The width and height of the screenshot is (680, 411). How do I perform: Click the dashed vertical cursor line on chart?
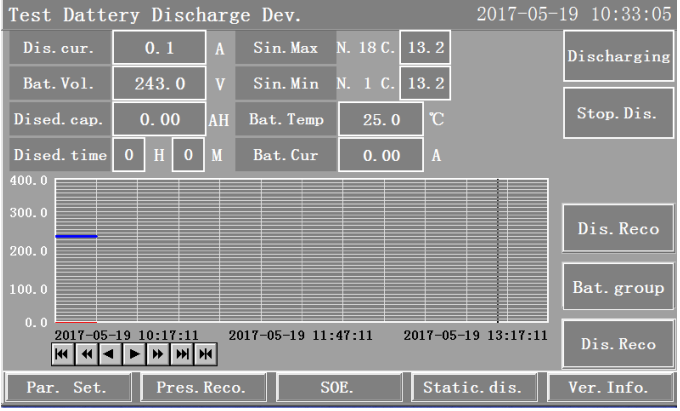tap(498, 250)
